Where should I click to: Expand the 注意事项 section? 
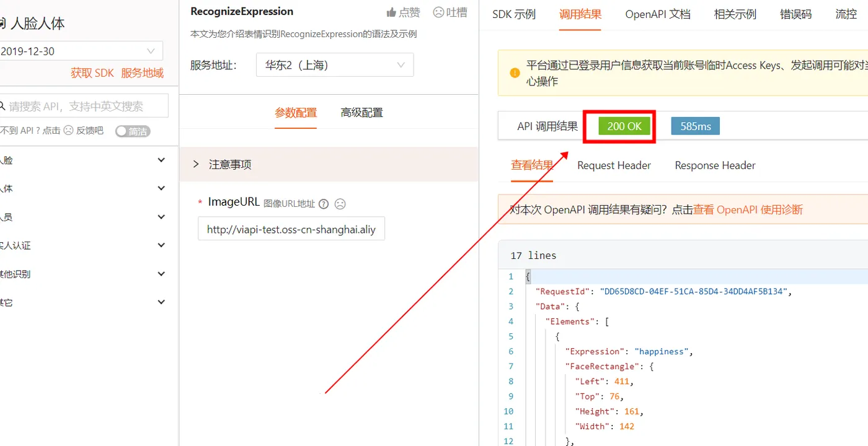pyautogui.click(x=329, y=164)
